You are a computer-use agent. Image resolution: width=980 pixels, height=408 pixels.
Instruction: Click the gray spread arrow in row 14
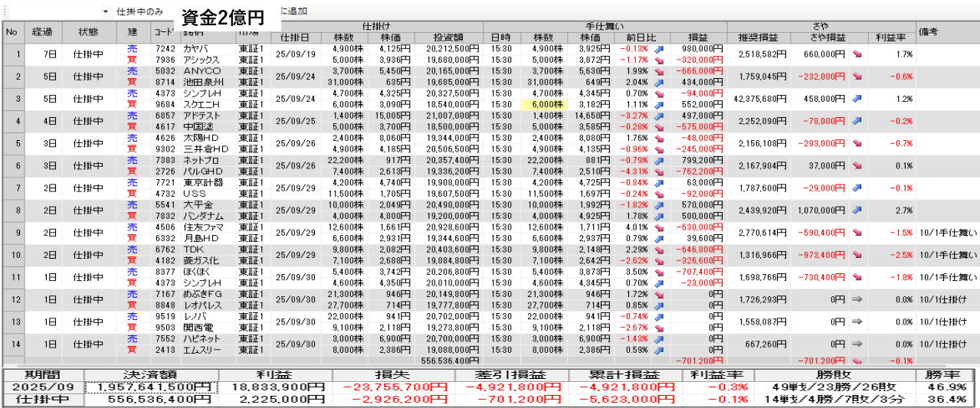[857, 344]
